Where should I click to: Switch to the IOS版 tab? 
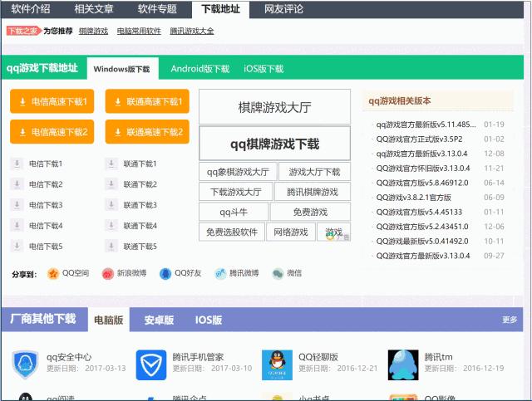(x=209, y=320)
